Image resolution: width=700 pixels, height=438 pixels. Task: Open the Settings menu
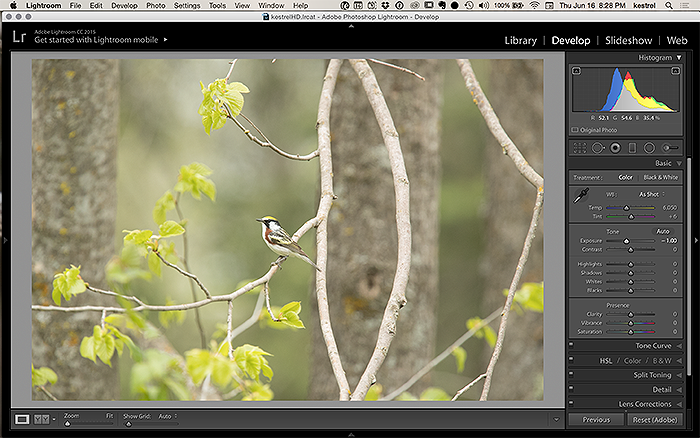tap(187, 5)
